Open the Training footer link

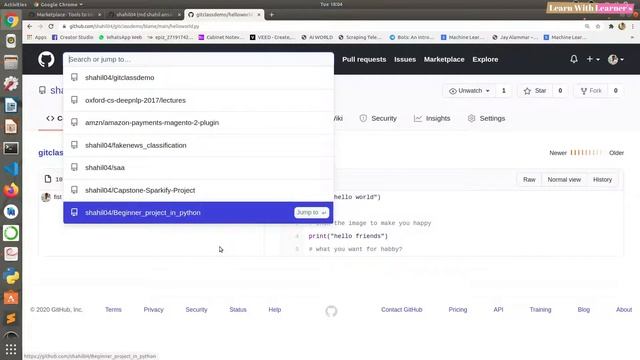pyautogui.click(x=540, y=309)
